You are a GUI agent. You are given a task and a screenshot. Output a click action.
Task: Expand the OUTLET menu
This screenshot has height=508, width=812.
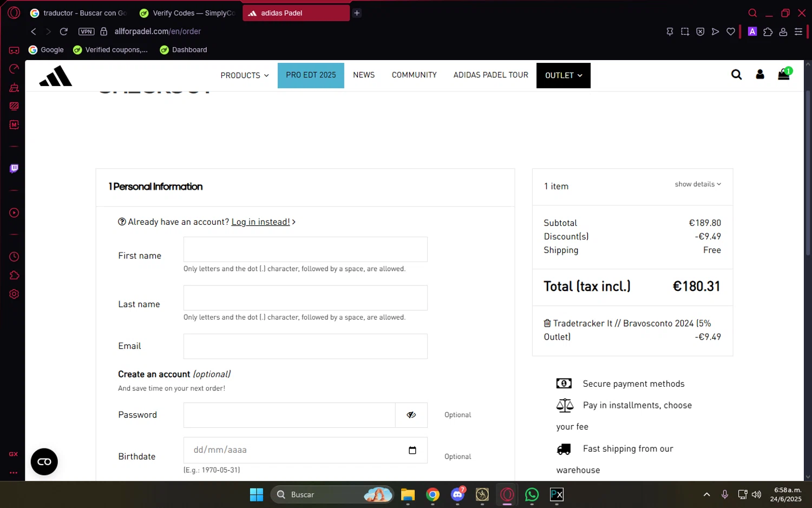click(564, 75)
